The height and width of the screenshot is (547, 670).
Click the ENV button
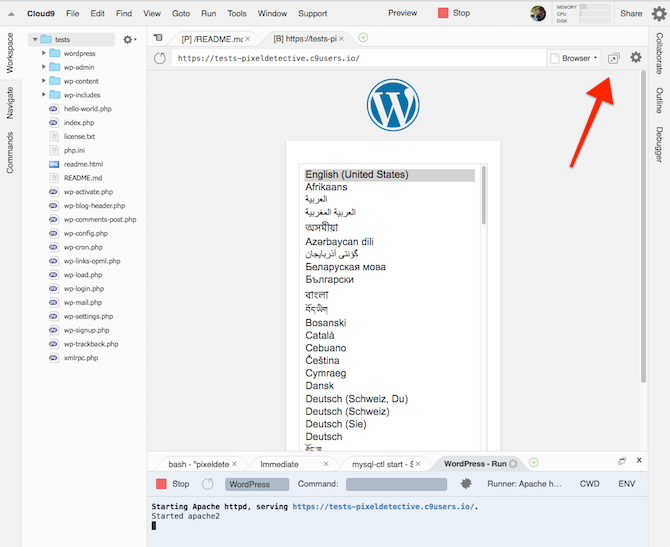[x=626, y=484]
